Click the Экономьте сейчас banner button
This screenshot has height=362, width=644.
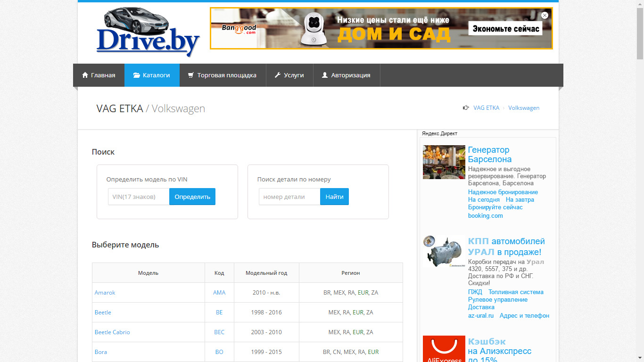tap(505, 29)
